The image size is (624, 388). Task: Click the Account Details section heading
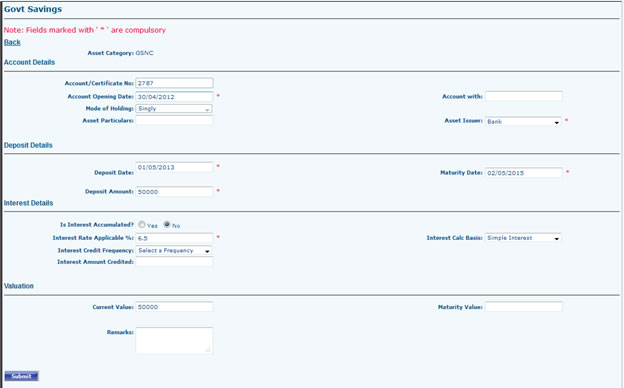click(x=29, y=62)
